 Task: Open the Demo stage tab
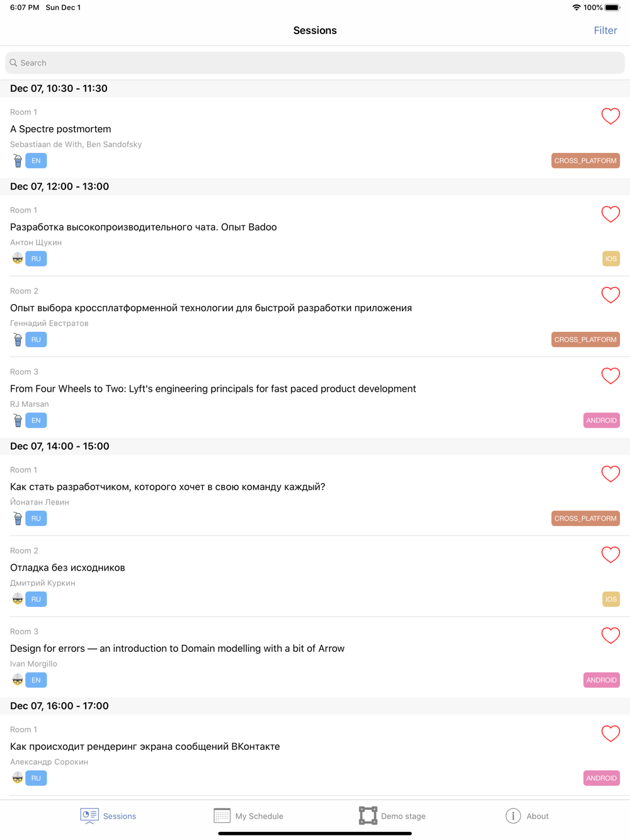point(392,816)
